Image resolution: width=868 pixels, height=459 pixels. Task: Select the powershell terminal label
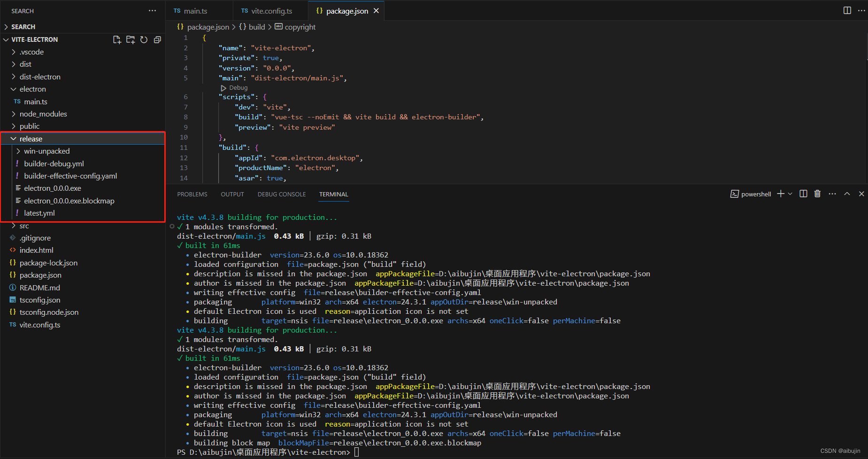pos(751,194)
